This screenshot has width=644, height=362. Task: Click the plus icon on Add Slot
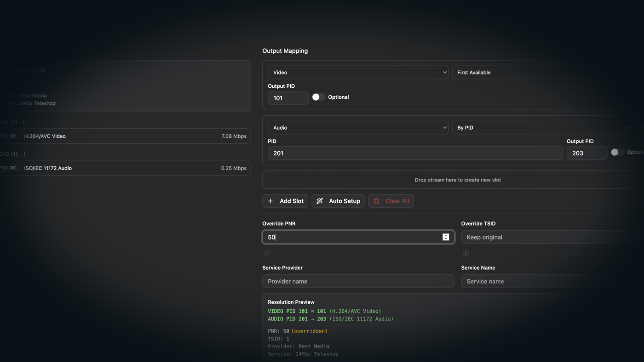tap(270, 201)
